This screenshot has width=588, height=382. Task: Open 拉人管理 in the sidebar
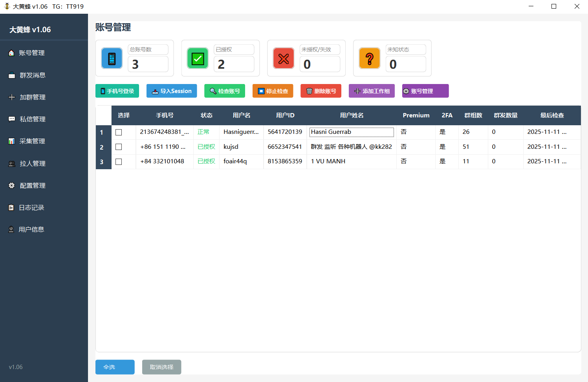coord(33,164)
